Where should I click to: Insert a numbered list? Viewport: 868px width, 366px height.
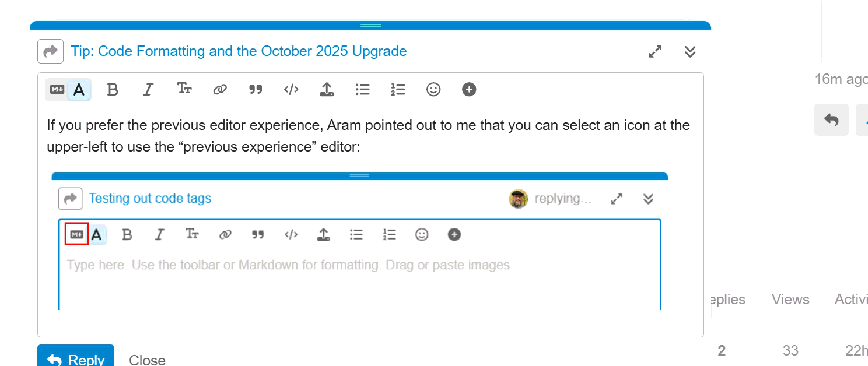point(398,90)
